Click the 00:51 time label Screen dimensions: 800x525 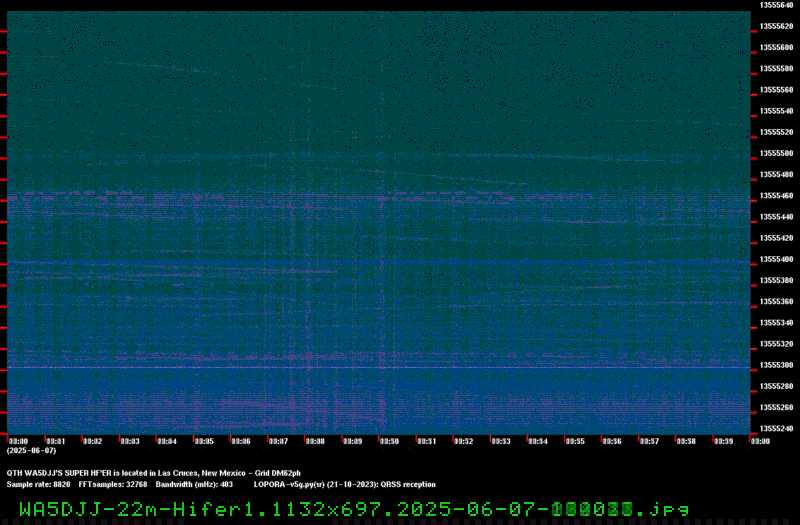pyautogui.click(x=427, y=441)
